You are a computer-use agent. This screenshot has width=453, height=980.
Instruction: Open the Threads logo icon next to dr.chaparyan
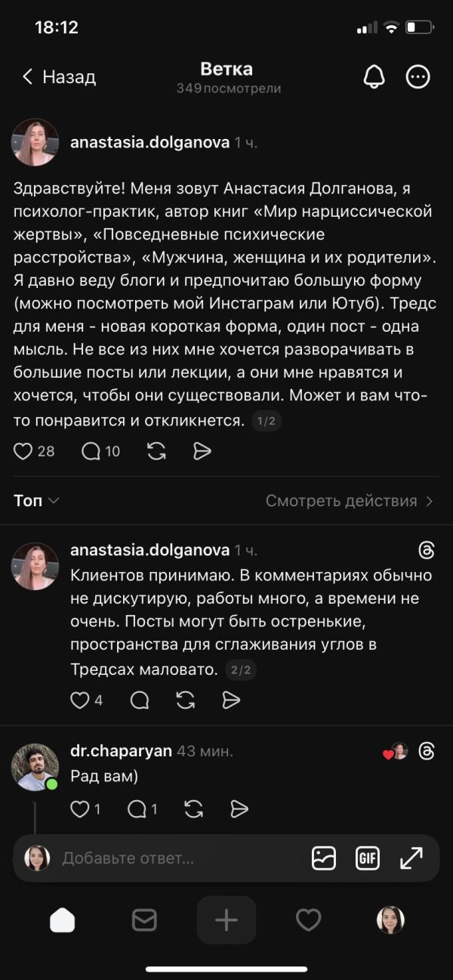pyautogui.click(x=427, y=750)
